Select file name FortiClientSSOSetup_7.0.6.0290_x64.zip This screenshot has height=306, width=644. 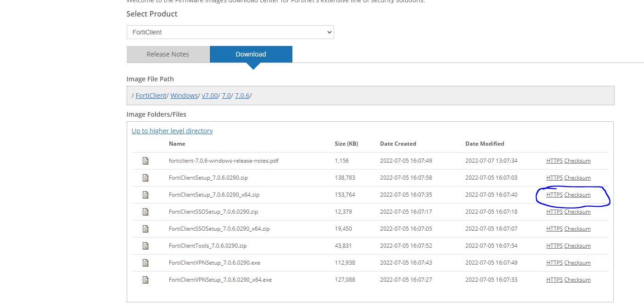pyautogui.click(x=219, y=229)
